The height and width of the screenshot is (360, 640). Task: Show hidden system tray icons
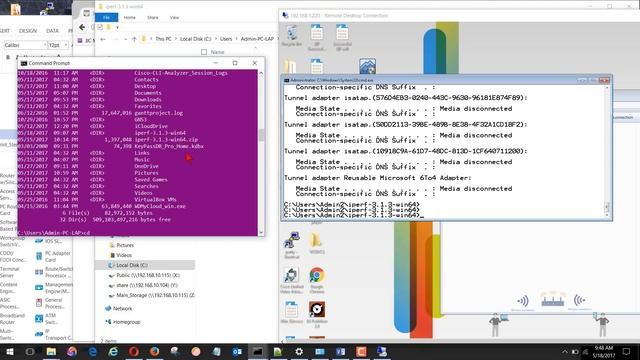[564, 352]
